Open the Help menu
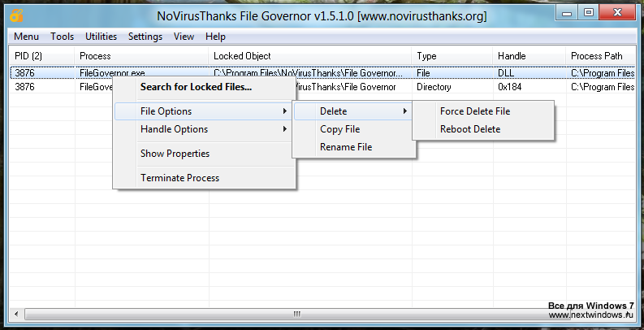This screenshot has width=644, height=330. 215,37
